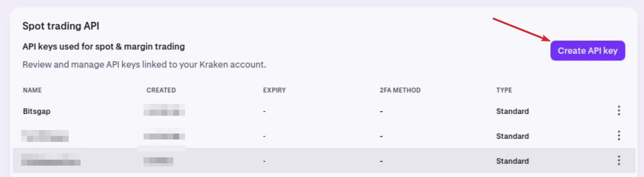Click the Create API key button
644x177 pixels.
pos(587,51)
